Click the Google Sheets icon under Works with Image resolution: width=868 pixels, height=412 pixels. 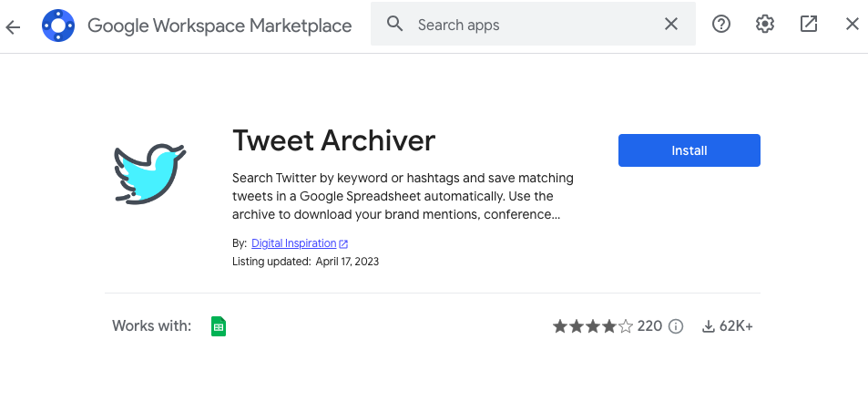point(219,326)
